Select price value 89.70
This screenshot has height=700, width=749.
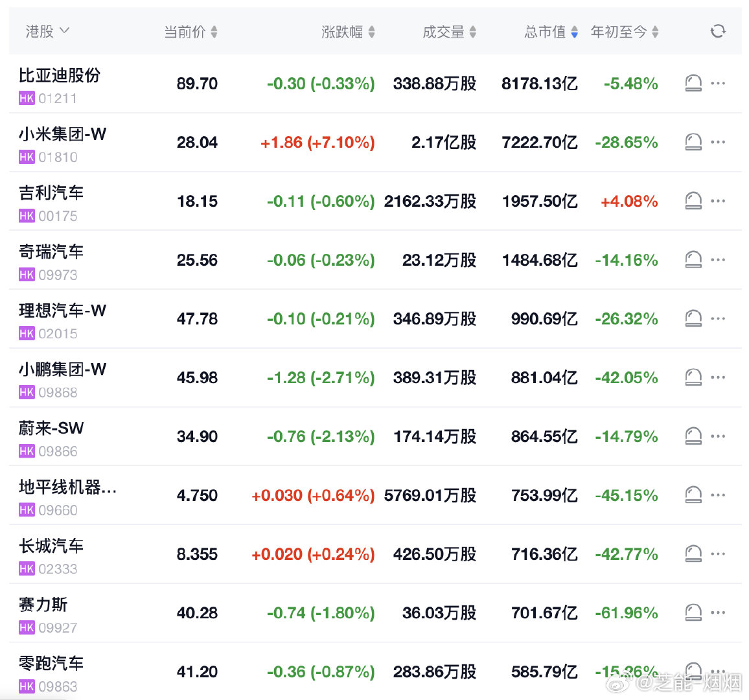pos(197,84)
